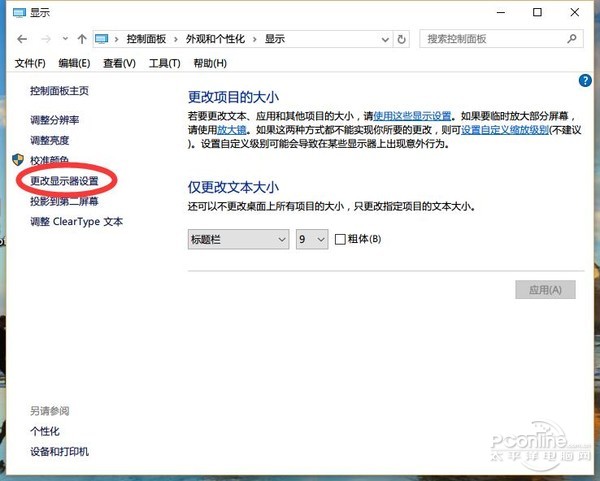Open the 放大镜 hyperlink

(x=232, y=130)
